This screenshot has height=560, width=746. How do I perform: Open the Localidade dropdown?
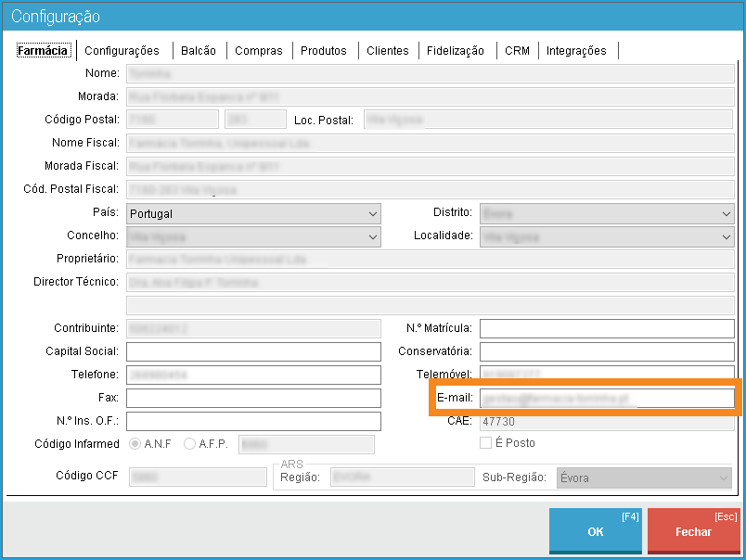(607, 236)
